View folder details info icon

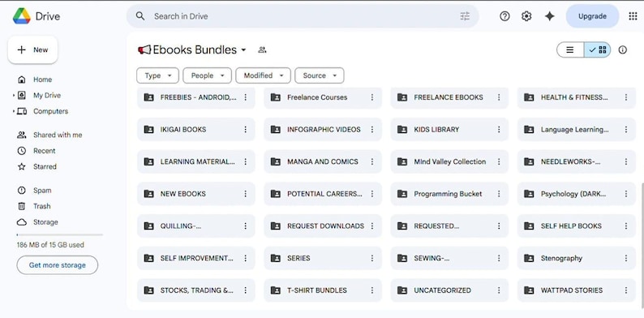click(x=623, y=49)
